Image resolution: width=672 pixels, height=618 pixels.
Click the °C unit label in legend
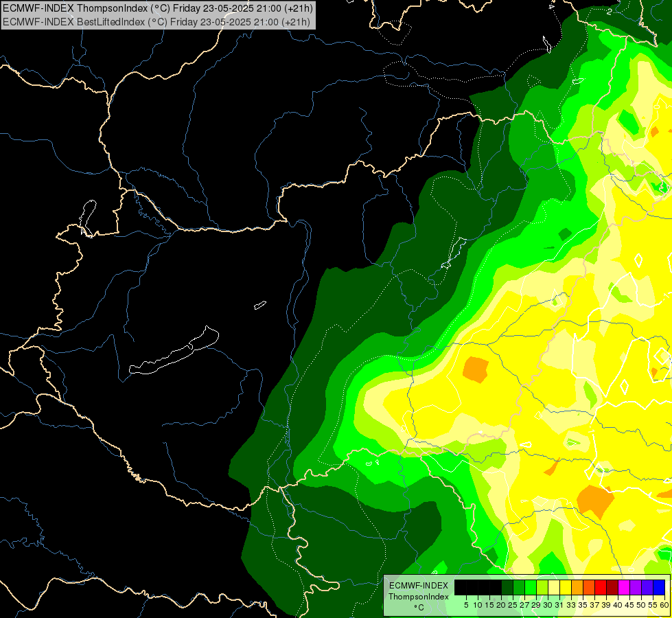[419, 608]
